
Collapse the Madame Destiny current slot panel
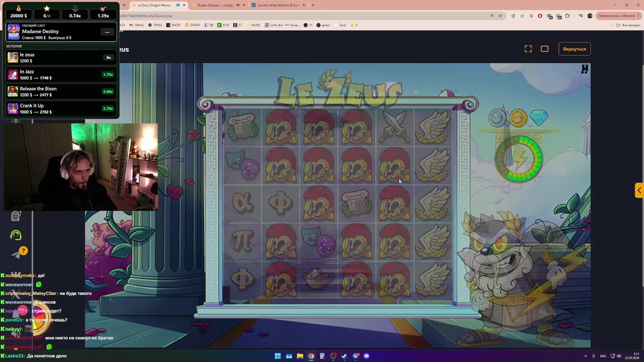[x=107, y=32]
